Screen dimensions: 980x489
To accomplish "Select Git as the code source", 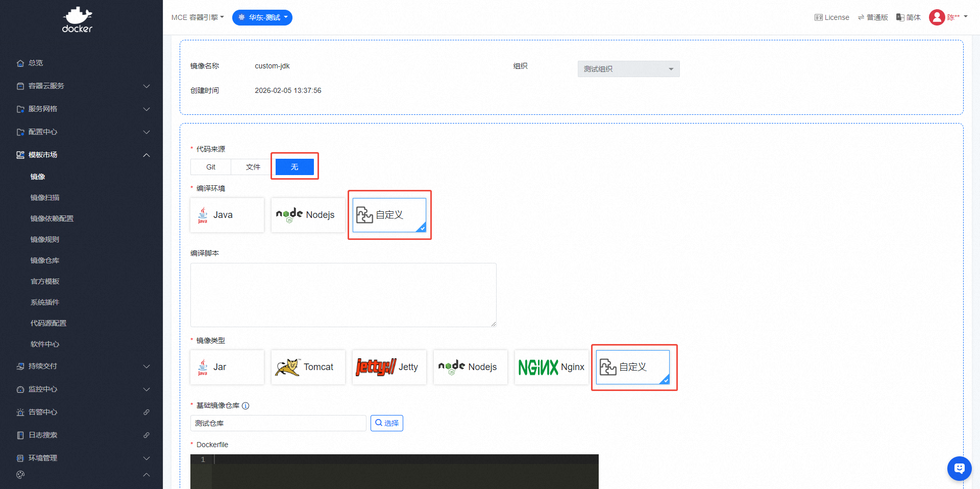I will [211, 167].
